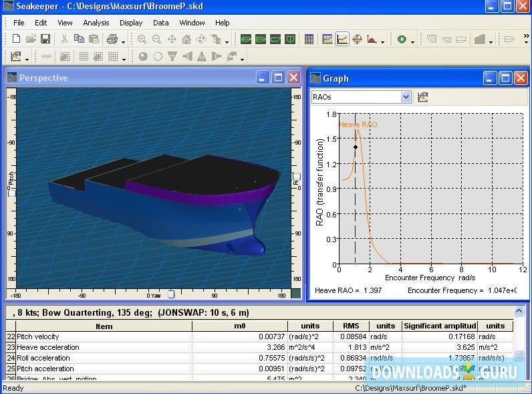Image resolution: width=532 pixels, height=394 pixels.
Task: Click the New document icon
Action: pos(16,39)
